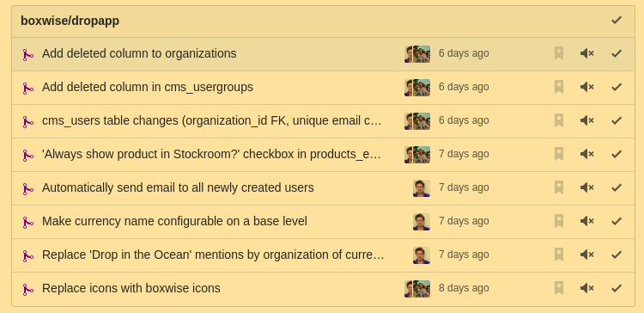The height and width of the screenshot is (313, 644).
Task: Mute 'Replace icons with boxwise icons' thread
Action: click(x=587, y=288)
